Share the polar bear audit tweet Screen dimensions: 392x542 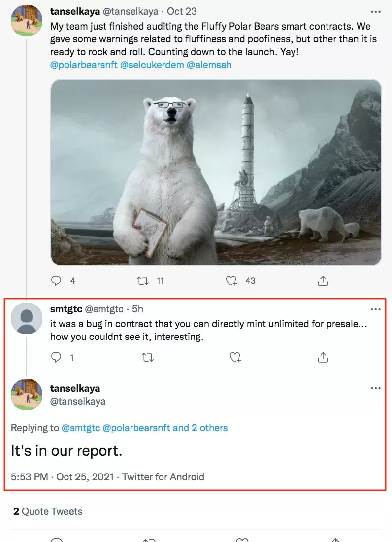pos(323,281)
